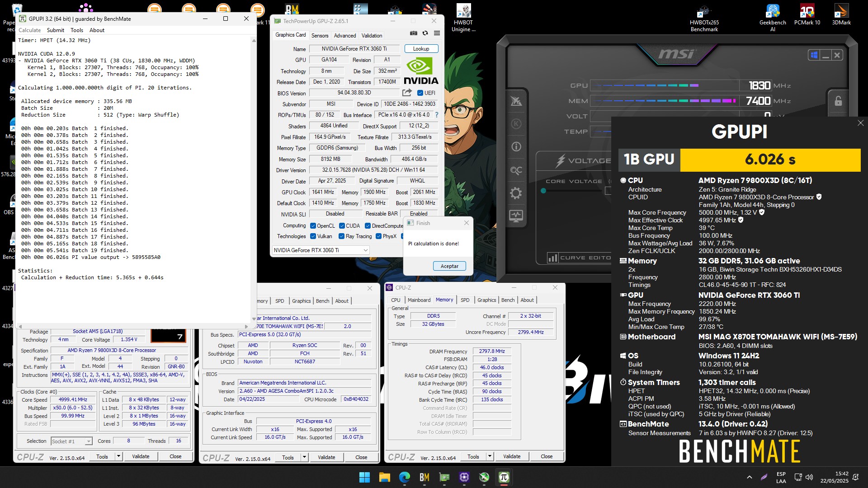This screenshot has height=488, width=868.
Task: Open Submit menu in GPUPI
Action: point(56,30)
